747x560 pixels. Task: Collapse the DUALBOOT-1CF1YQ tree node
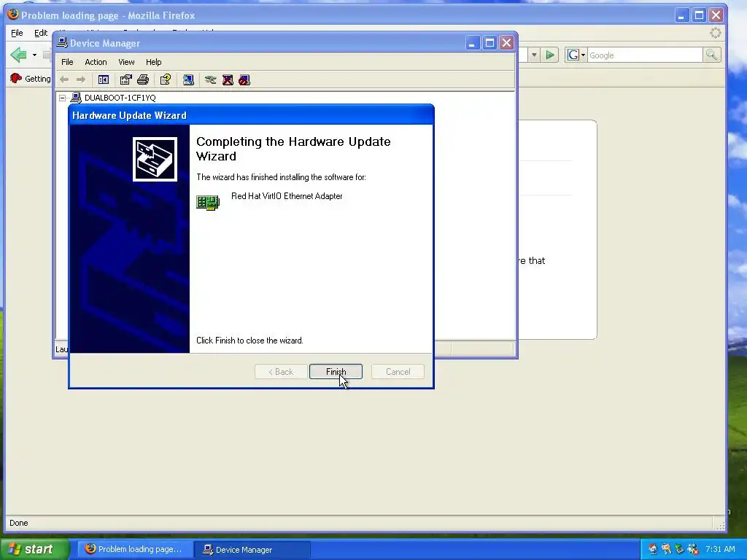63,98
